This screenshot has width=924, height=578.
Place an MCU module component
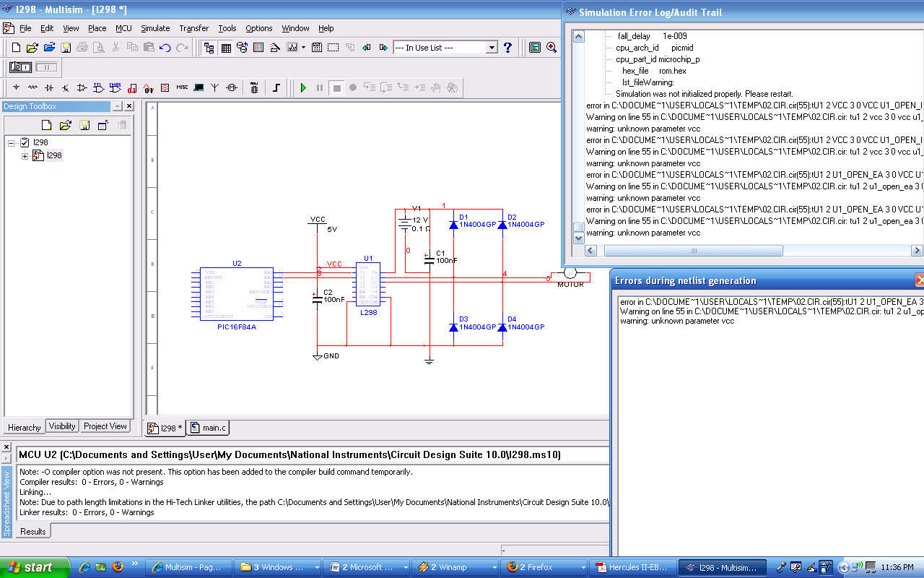254,87
